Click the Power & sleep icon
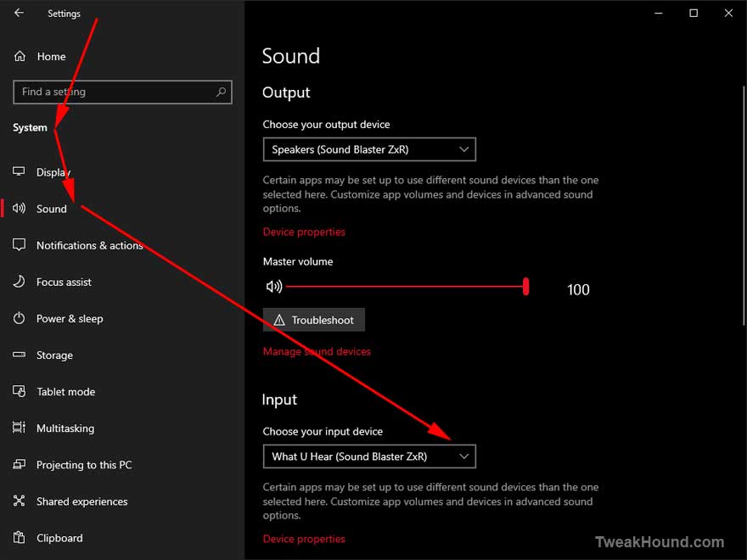 click(x=19, y=318)
